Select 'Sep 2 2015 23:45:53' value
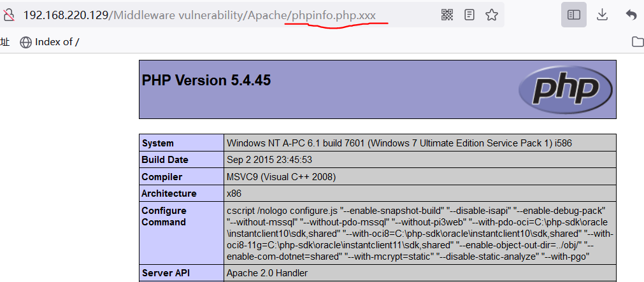Screen dimensions: 644x282 click(x=271, y=160)
